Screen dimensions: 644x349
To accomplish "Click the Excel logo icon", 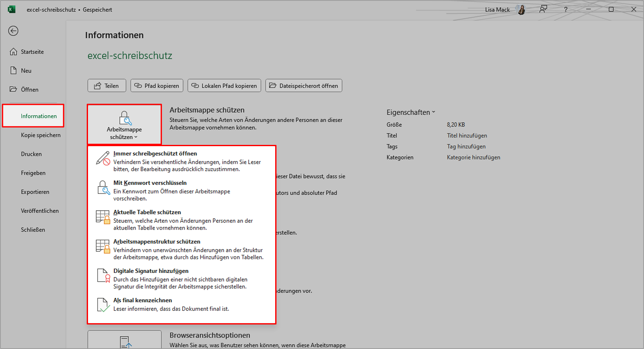I will click(x=12, y=9).
